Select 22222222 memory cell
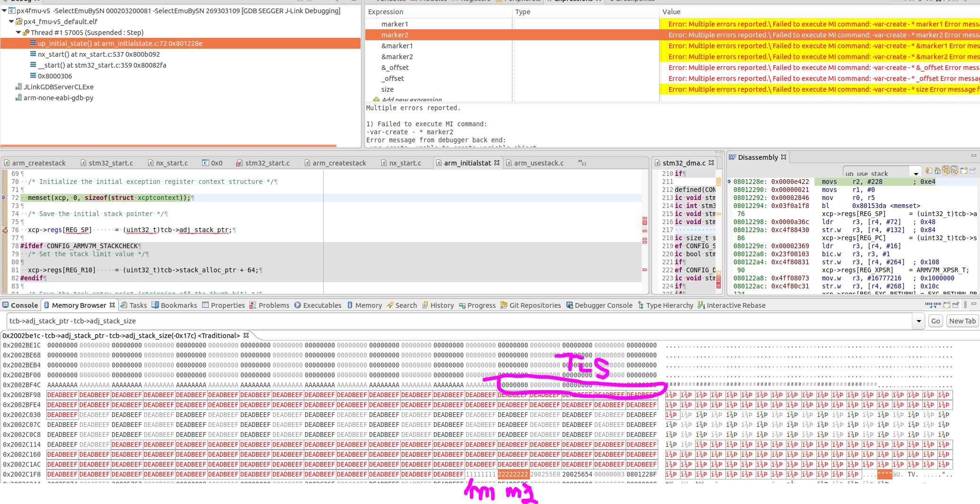The image size is (980, 504). pos(513,475)
